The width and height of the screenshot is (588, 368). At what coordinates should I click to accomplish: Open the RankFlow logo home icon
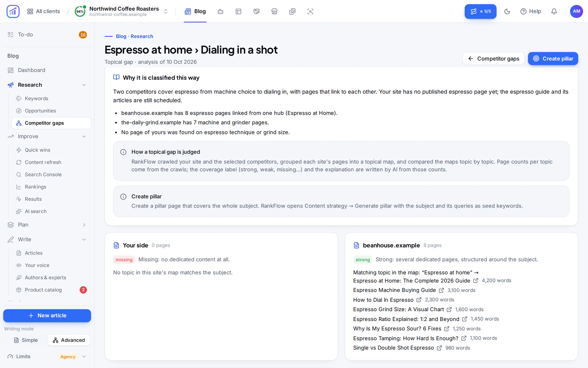[13, 11]
